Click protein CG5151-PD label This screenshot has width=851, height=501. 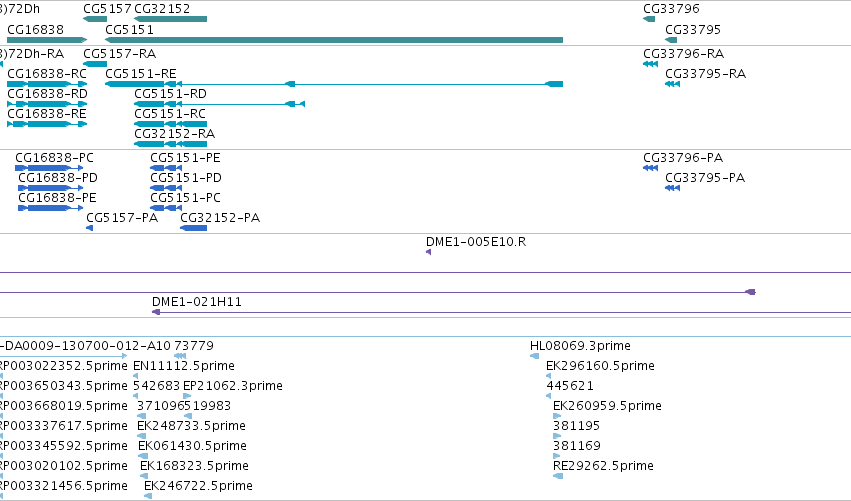186,178
